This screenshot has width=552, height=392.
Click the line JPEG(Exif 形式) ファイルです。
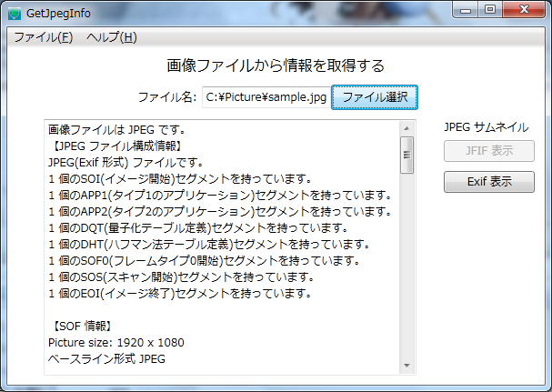pos(126,163)
